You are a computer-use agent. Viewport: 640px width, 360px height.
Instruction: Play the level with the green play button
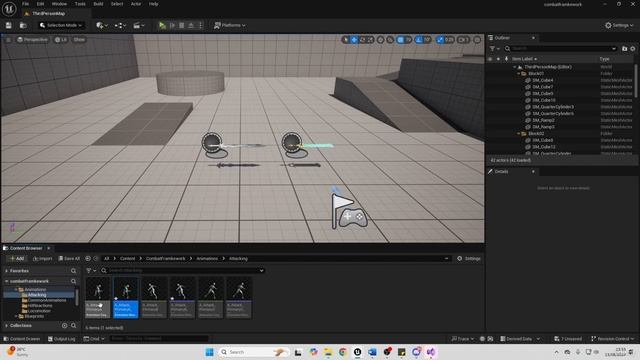(x=162, y=25)
